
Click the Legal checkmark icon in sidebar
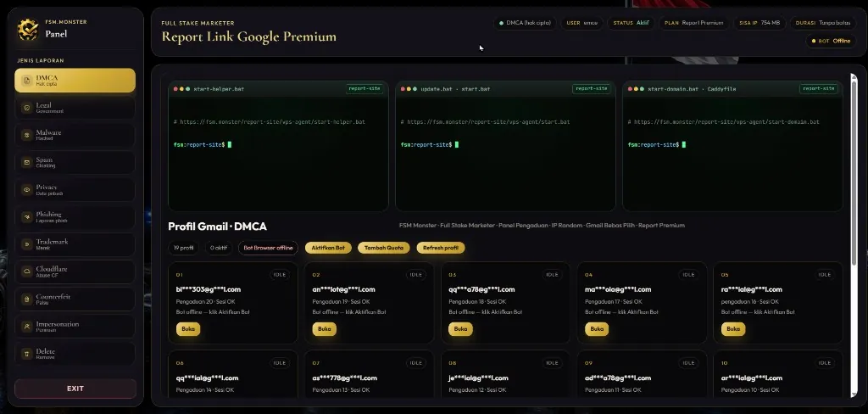(26, 108)
